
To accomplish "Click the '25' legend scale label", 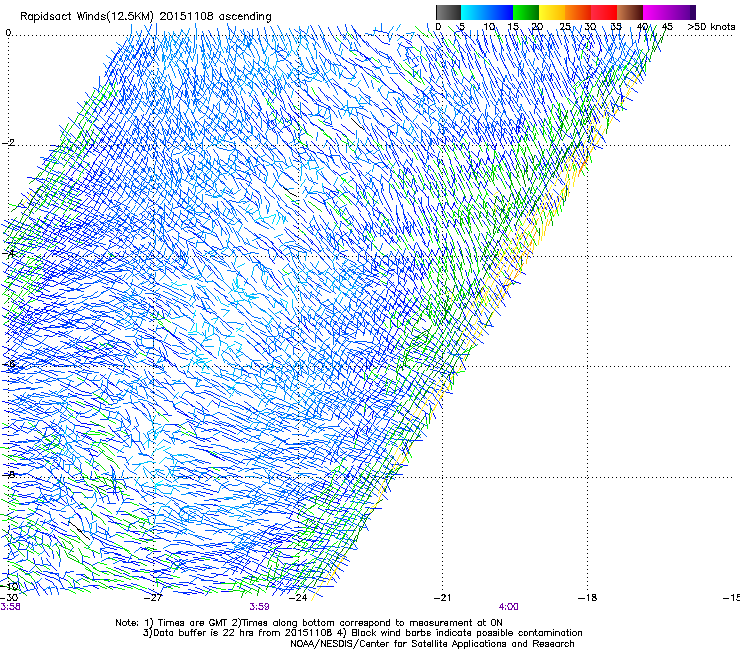I will 565,27.
